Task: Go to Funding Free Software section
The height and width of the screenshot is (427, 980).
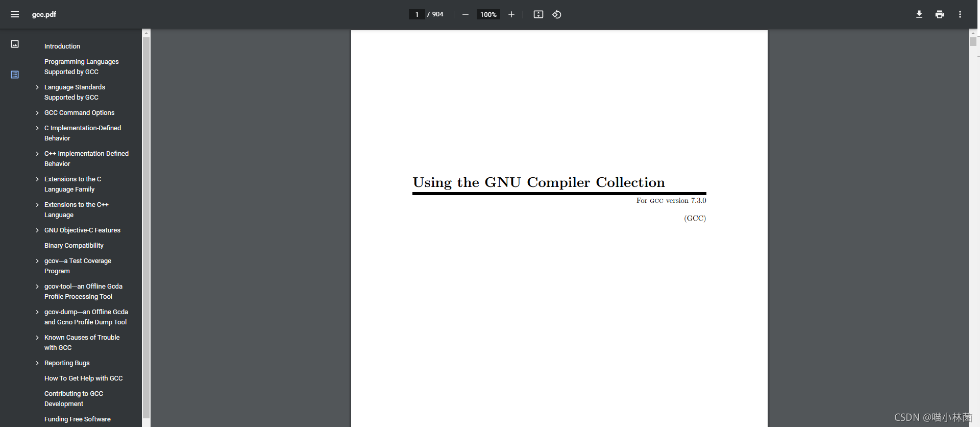Action: click(x=78, y=419)
